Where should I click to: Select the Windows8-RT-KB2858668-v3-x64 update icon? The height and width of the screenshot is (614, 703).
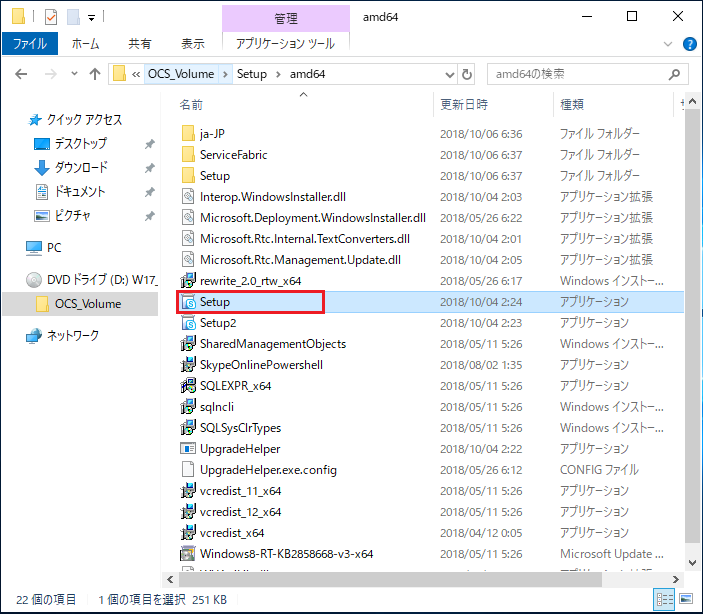pyautogui.click(x=188, y=554)
